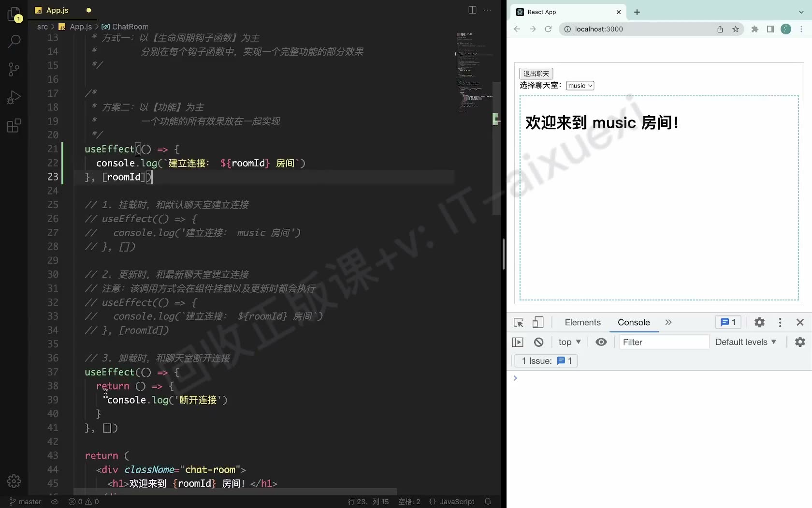The image size is (812, 508).
Task: Open the Manage gear in activity bar
Action: click(14, 481)
